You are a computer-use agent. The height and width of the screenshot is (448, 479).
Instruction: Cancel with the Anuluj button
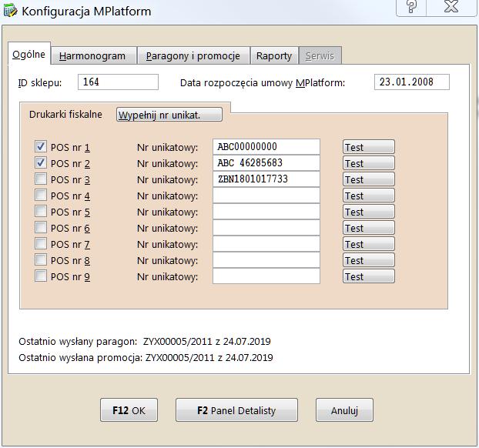tap(344, 410)
